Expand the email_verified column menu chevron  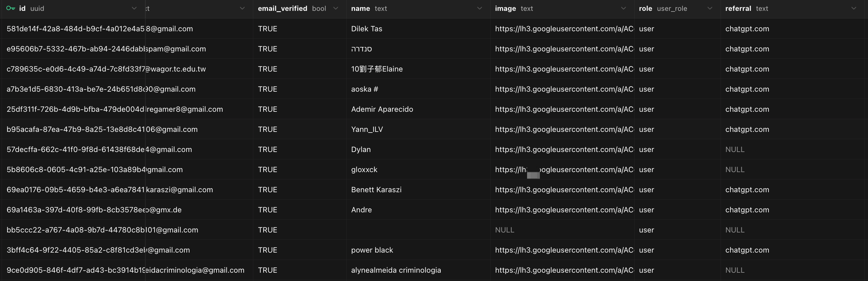pos(335,8)
